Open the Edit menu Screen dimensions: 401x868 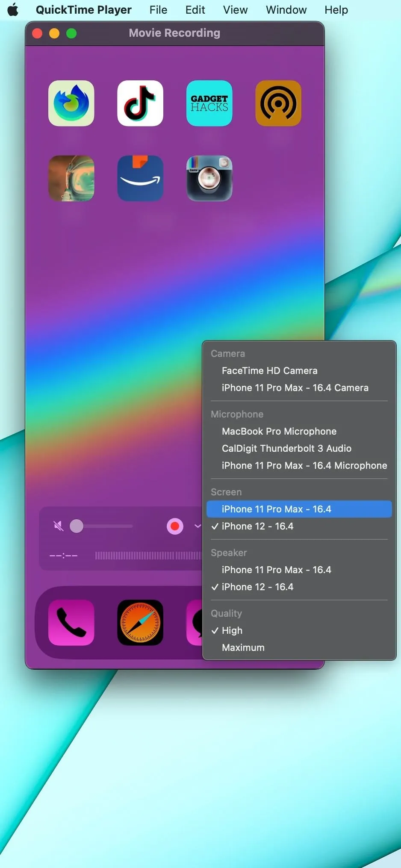point(195,10)
